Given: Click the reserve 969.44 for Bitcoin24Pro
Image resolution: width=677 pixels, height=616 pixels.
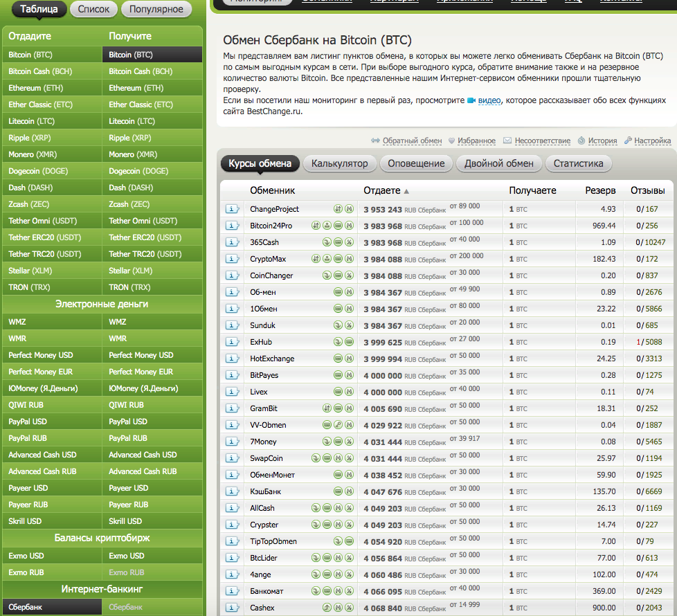Looking at the screenshot, I should pyautogui.click(x=604, y=226).
